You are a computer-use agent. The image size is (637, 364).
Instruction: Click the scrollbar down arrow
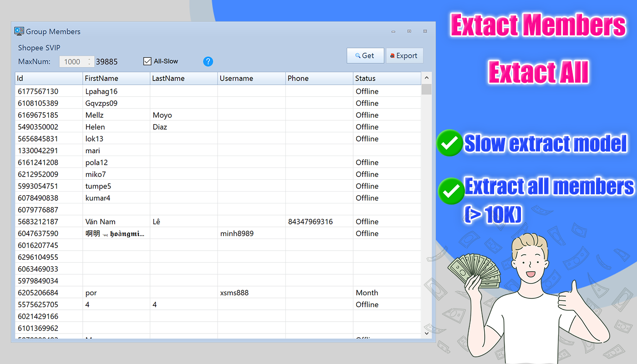426,334
